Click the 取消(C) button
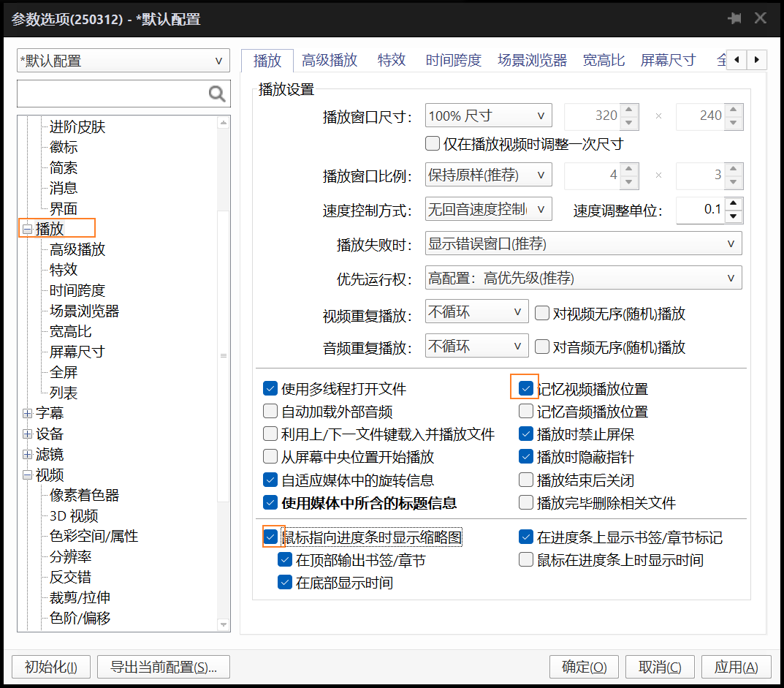784x688 pixels. 660,667
